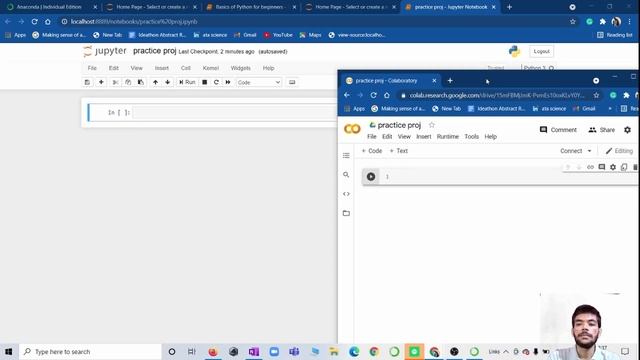Reload the Colab browser window page
The height and width of the screenshot is (360, 640).
(x=373, y=95)
